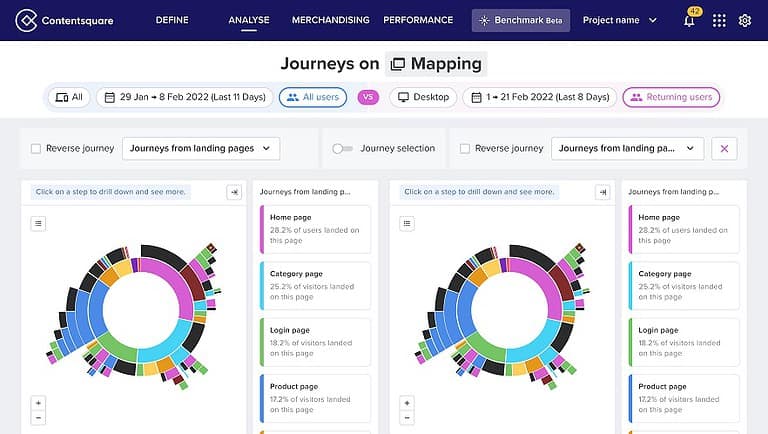Click the cyan inner ring segment, left sunburst
This screenshot has width=768, height=434.
[x=169, y=345]
